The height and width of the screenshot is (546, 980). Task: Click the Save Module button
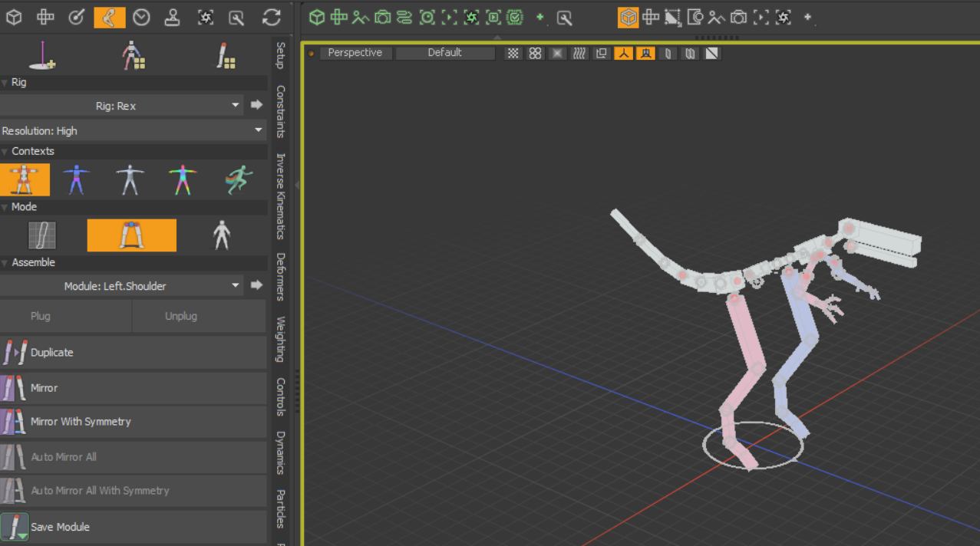click(x=134, y=527)
